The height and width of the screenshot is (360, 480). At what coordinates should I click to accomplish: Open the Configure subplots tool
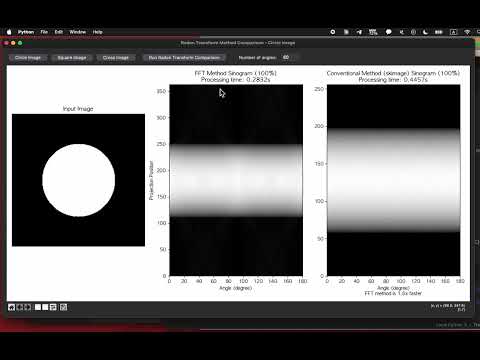[53, 307]
